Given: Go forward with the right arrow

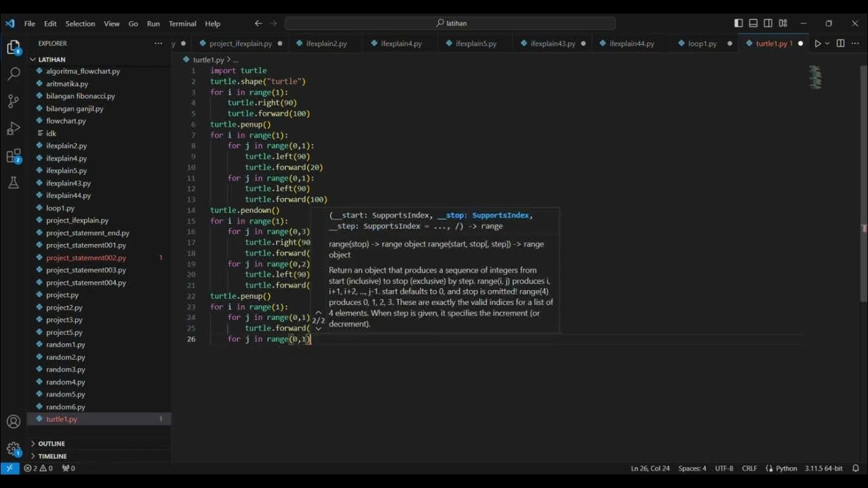Looking at the screenshot, I should click(274, 23).
